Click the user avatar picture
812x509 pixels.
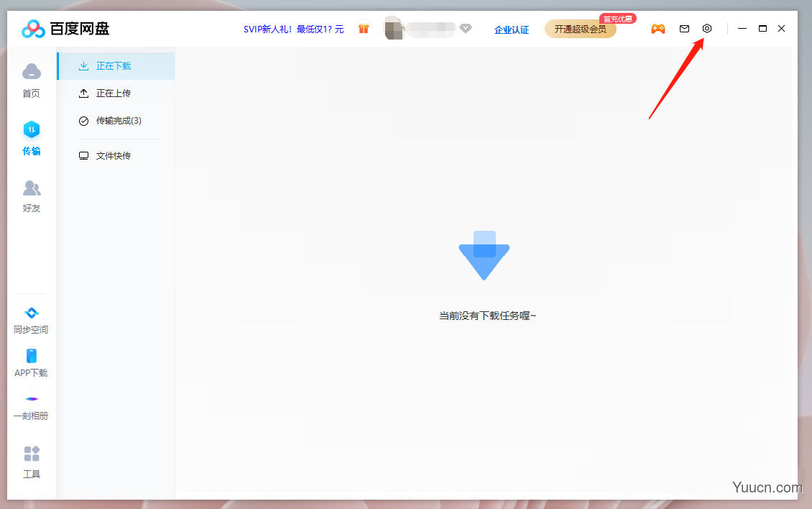394,29
